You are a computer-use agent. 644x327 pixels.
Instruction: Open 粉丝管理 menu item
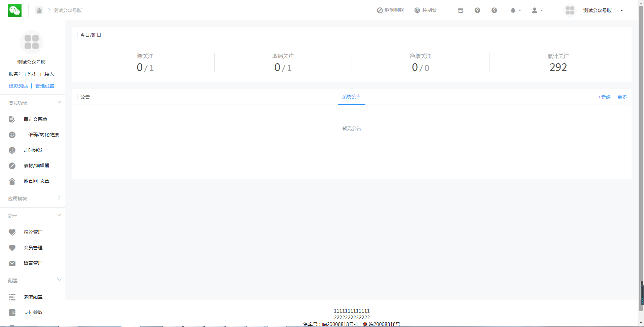pyautogui.click(x=33, y=232)
